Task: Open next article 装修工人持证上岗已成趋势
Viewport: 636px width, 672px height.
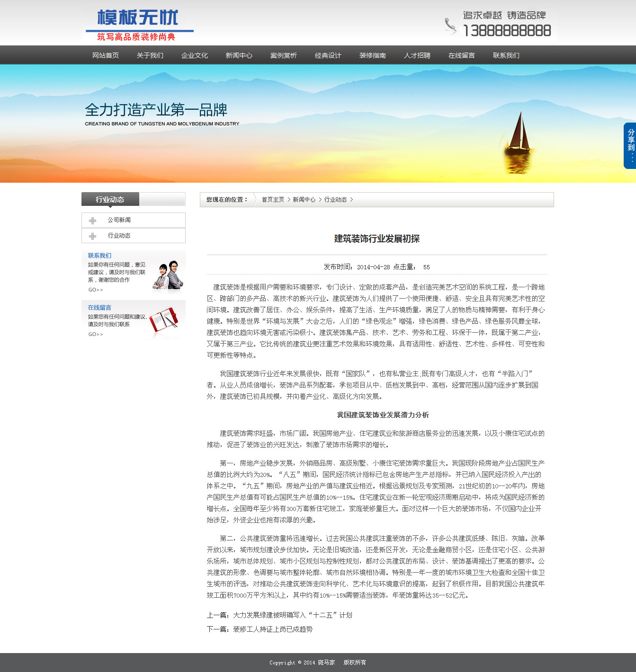Action: (x=272, y=629)
